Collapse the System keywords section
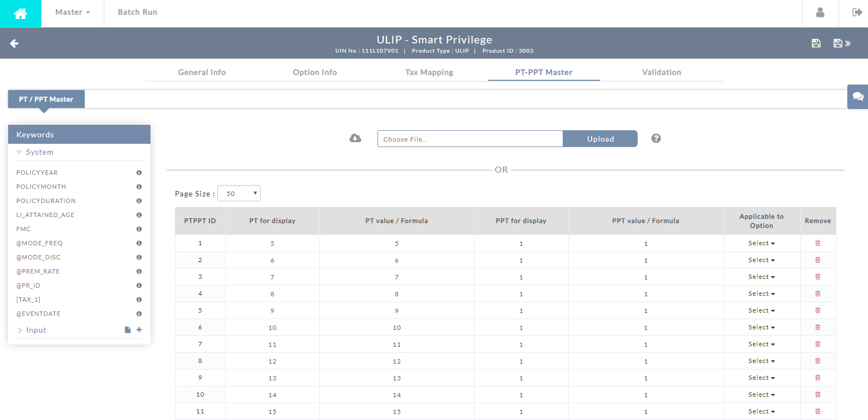This screenshot has height=420, width=868. (x=20, y=152)
